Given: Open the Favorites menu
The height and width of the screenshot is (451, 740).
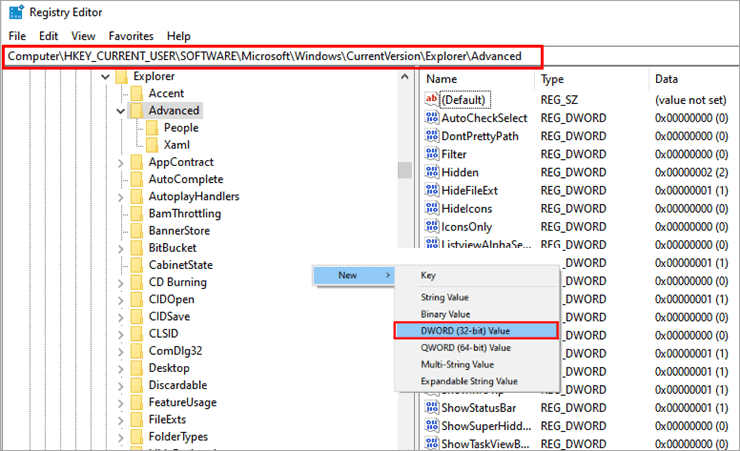Looking at the screenshot, I should [131, 36].
